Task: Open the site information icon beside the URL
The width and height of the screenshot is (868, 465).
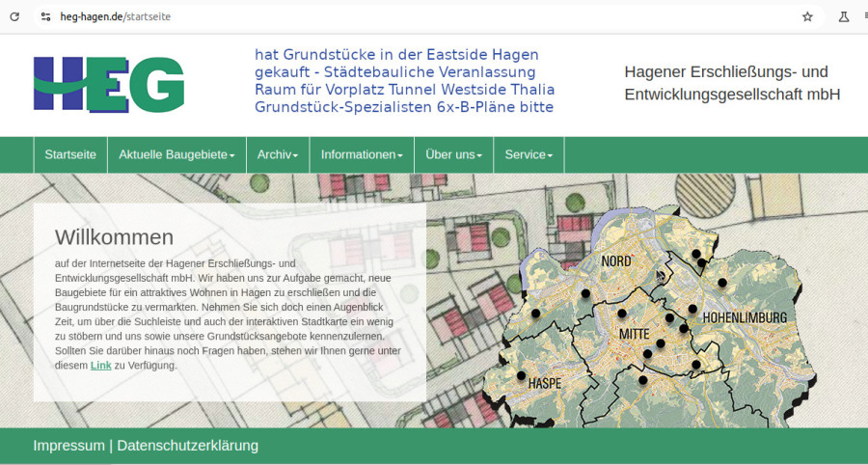Action: (45, 16)
